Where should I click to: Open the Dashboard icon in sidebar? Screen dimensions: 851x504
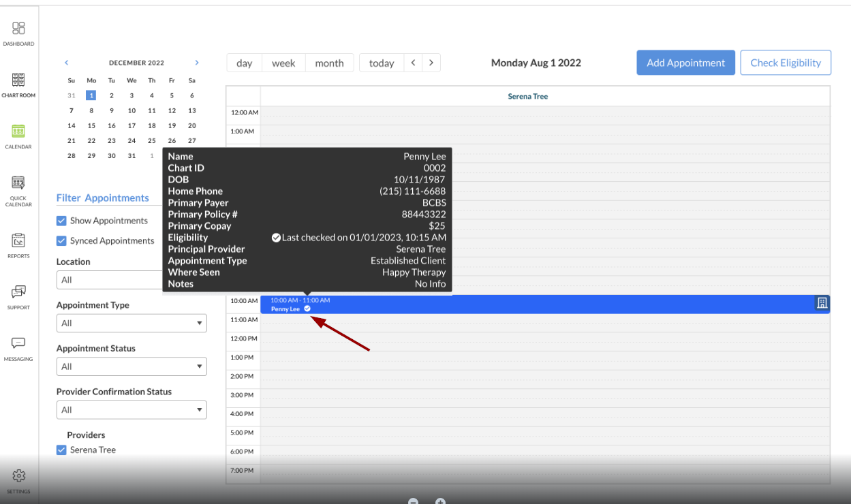point(18,29)
